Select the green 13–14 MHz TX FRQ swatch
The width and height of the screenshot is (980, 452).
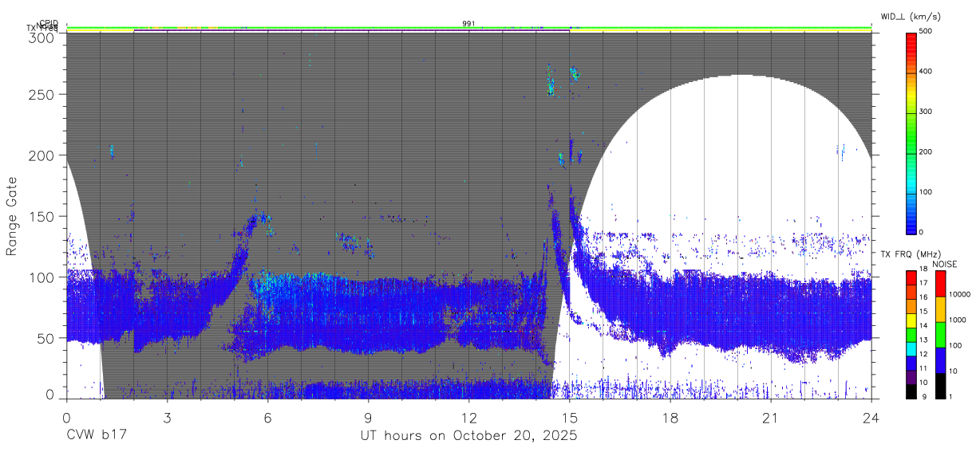pyautogui.click(x=911, y=334)
